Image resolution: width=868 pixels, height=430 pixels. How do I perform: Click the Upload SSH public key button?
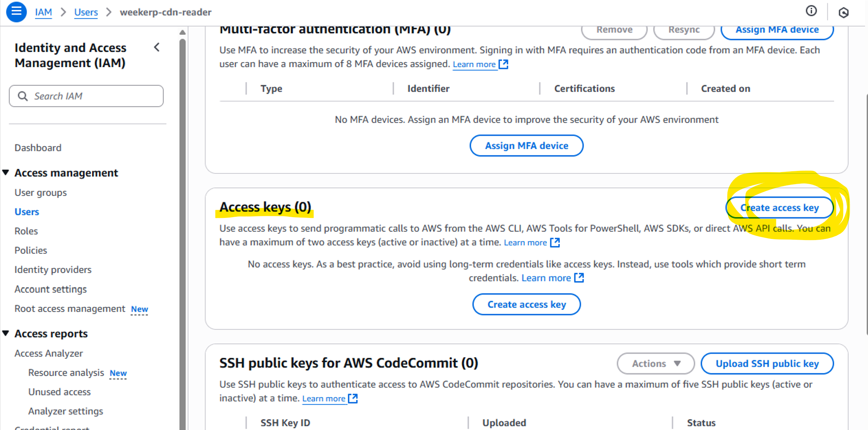point(767,364)
